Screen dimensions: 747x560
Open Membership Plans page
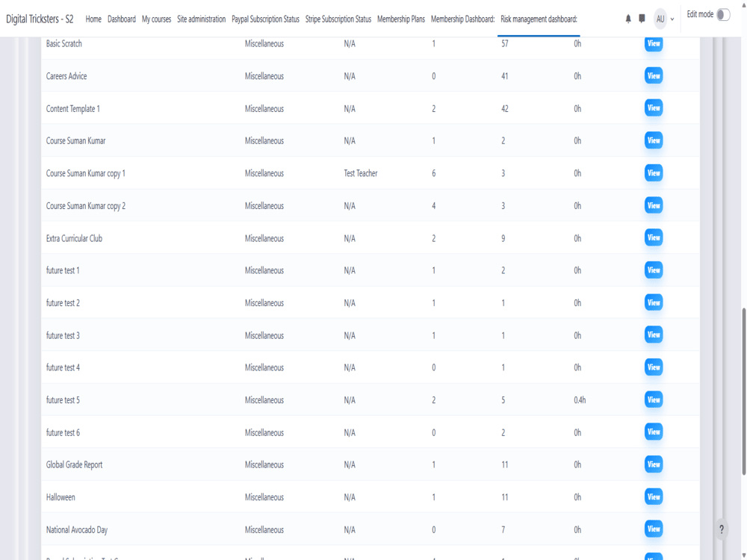pos(401,19)
